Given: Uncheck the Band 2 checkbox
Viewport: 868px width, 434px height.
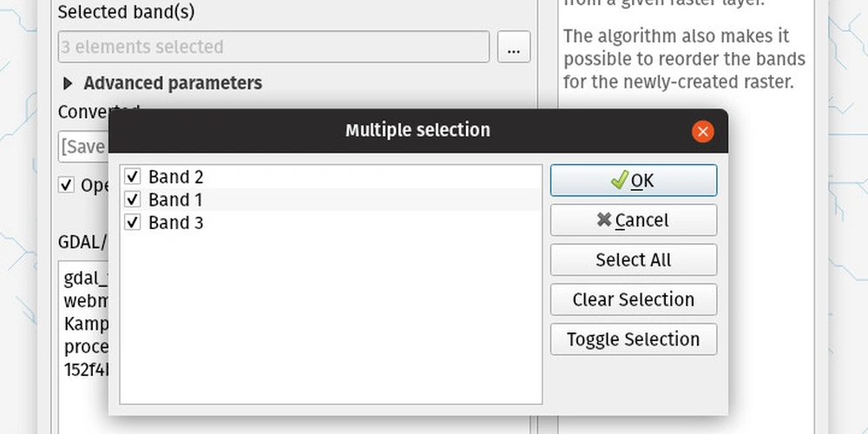Looking at the screenshot, I should point(132,176).
